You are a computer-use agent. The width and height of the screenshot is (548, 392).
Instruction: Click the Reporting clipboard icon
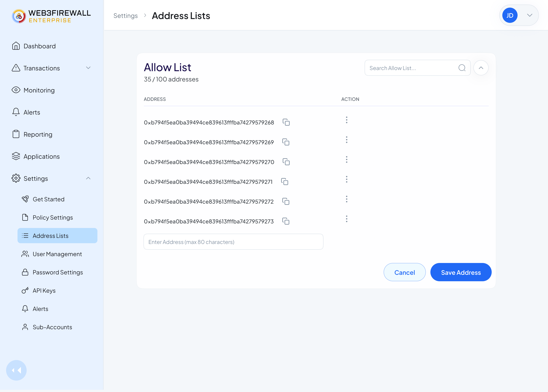(x=16, y=134)
